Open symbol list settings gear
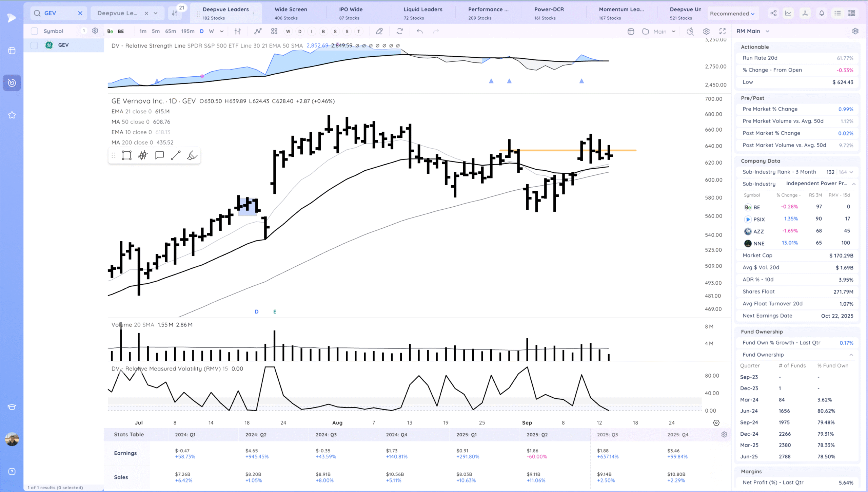Screen dimensions: 868x492 tap(95, 31)
